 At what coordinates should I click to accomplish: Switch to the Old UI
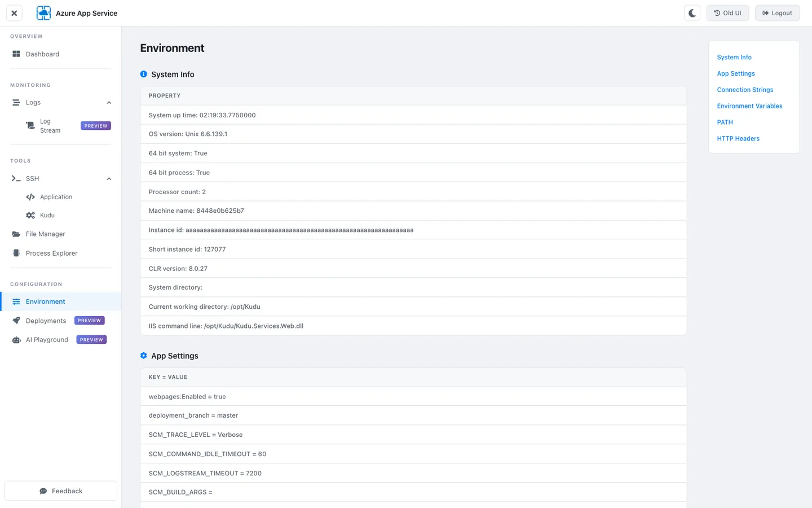pyautogui.click(x=727, y=13)
